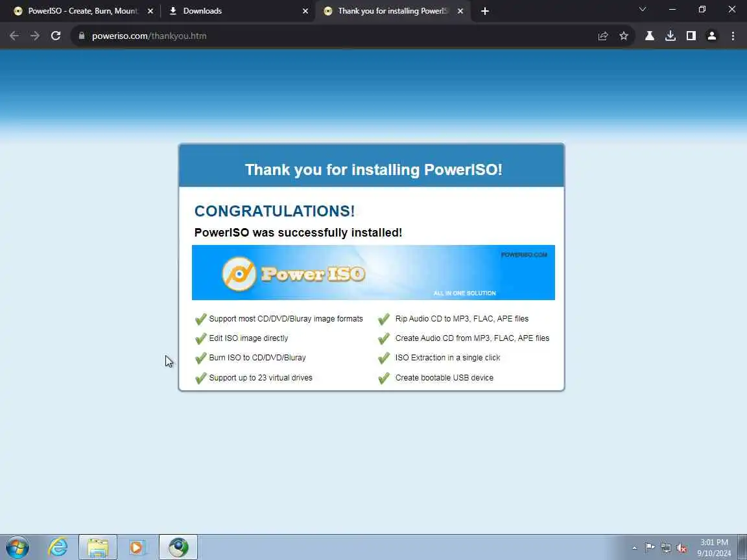Select the Thank you for installing PowerISO tab

tap(392, 11)
